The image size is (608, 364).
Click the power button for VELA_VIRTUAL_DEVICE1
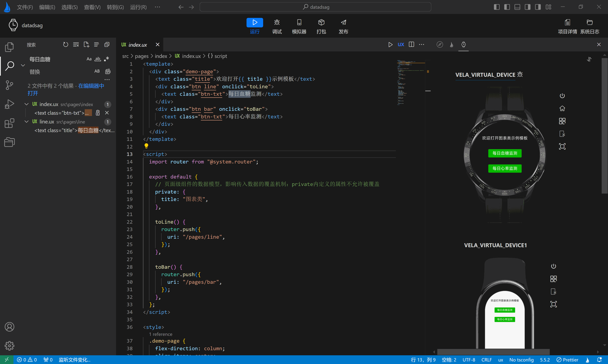[x=554, y=266]
